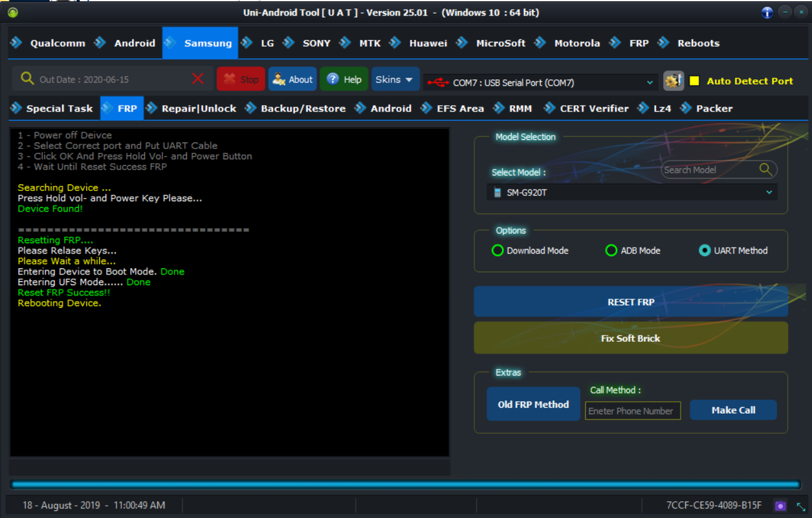
Task: Click the green app logo in title bar
Action: [x=13, y=12]
